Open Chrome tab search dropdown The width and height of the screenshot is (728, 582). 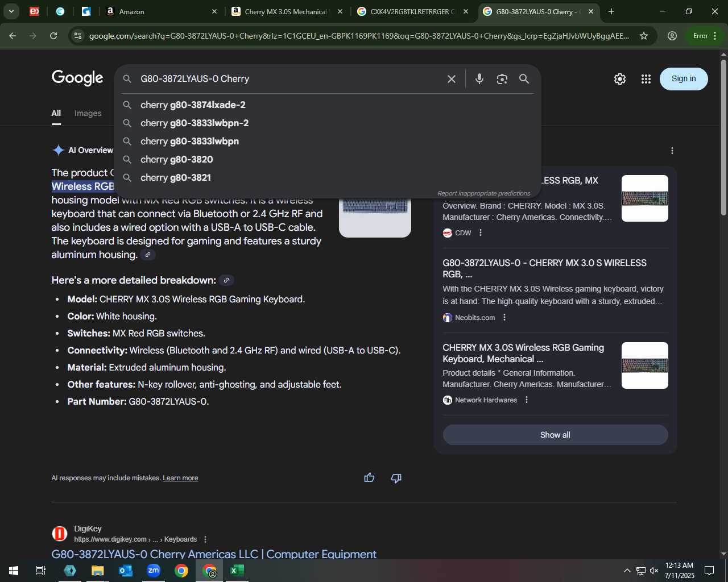point(11,11)
